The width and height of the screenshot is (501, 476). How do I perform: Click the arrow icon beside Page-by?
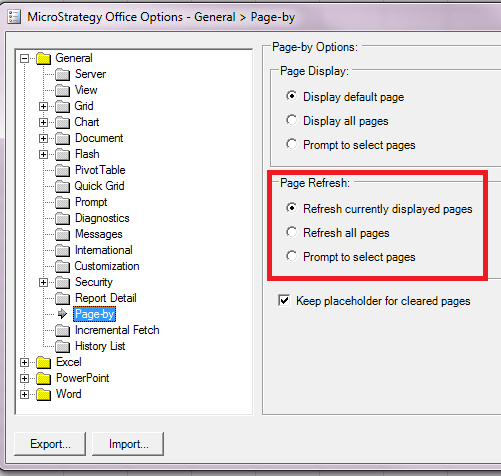coord(62,314)
